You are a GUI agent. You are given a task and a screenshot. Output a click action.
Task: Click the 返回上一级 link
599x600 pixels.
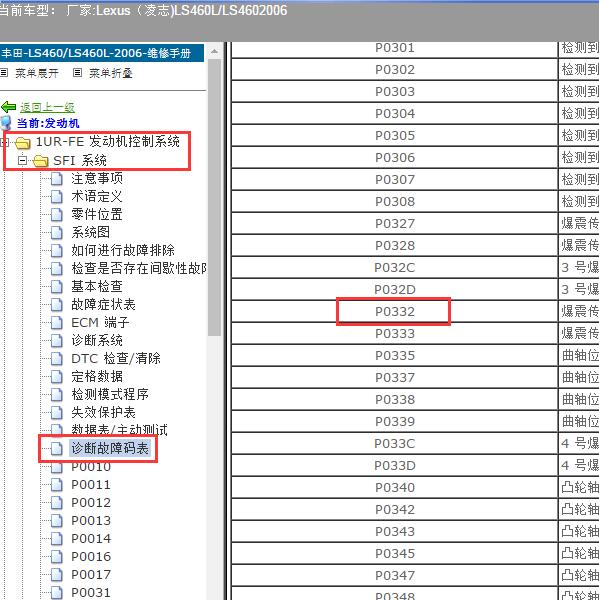pos(47,107)
